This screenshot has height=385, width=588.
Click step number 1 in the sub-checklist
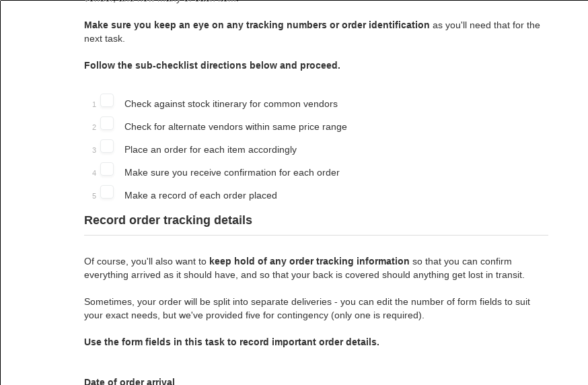94,105
